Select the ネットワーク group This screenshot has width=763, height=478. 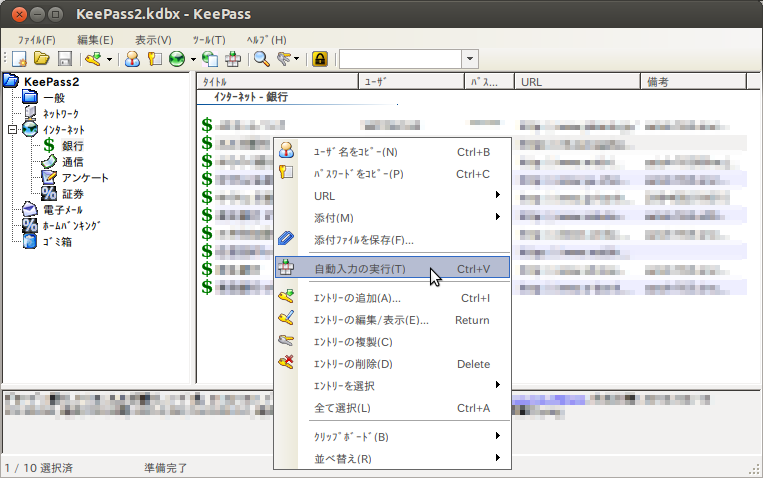tap(61, 114)
